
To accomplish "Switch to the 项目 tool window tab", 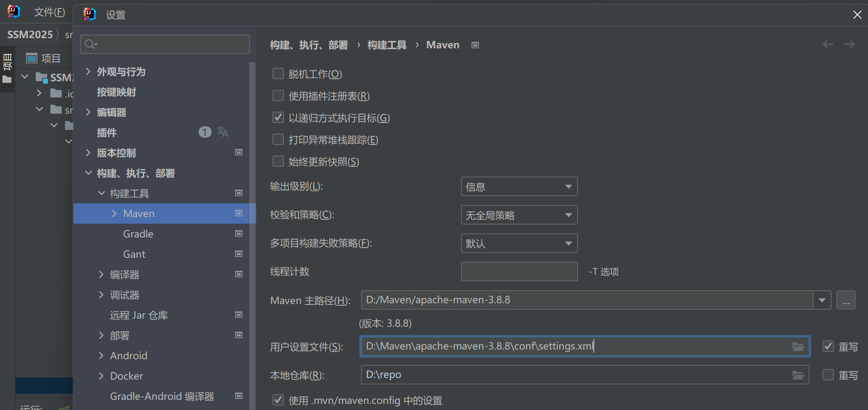I will point(45,58).
